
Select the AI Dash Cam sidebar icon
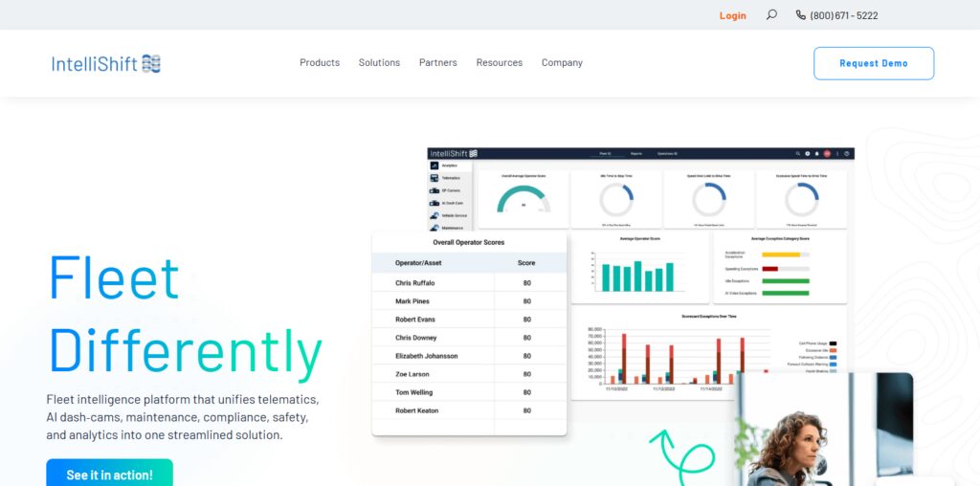point(434,203)
